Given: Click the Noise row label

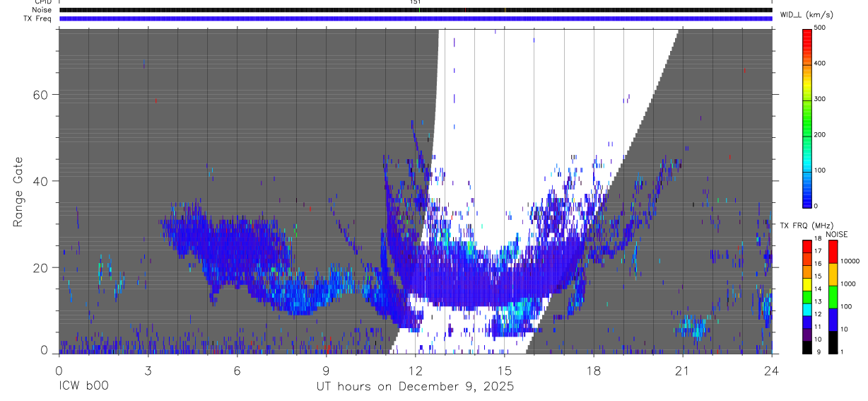Looking at the screenshot, I should point(42,10).
